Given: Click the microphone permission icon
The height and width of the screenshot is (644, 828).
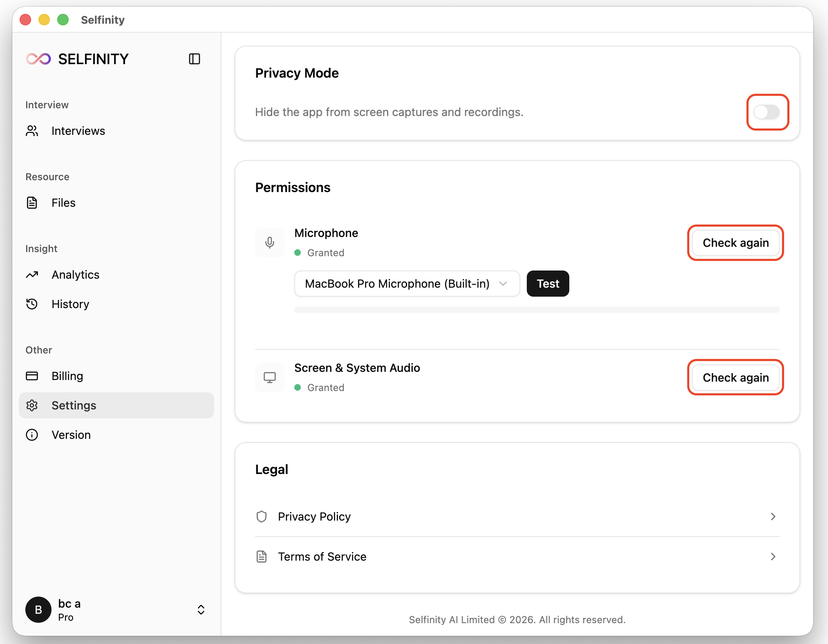Looking at the screenshot, I should coord(270,243).
